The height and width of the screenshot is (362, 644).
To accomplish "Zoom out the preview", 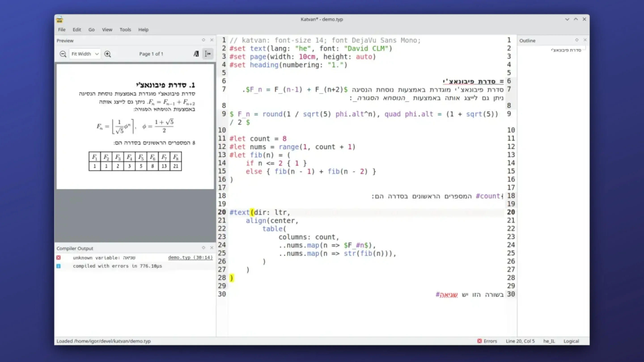I will pyautogui.click(x=63, y=54).
